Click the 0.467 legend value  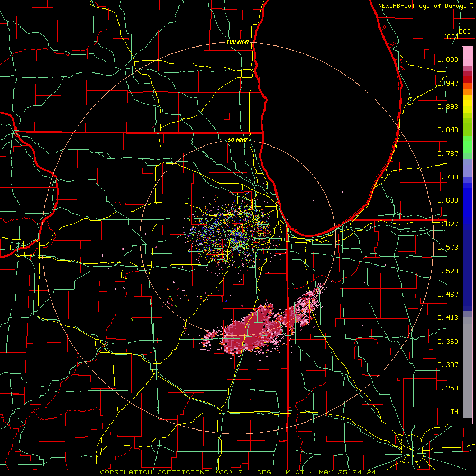tap(448, 295)
